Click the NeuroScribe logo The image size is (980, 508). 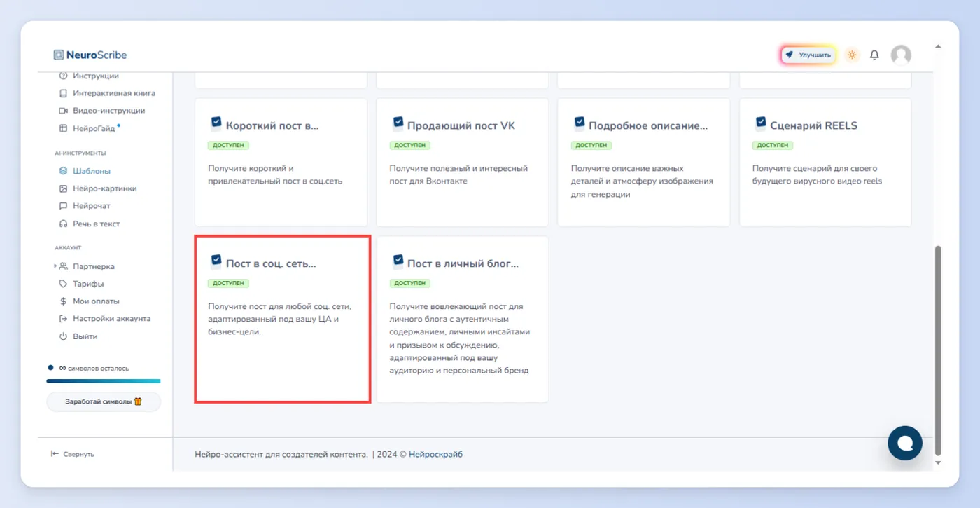(x=90, y=55)
